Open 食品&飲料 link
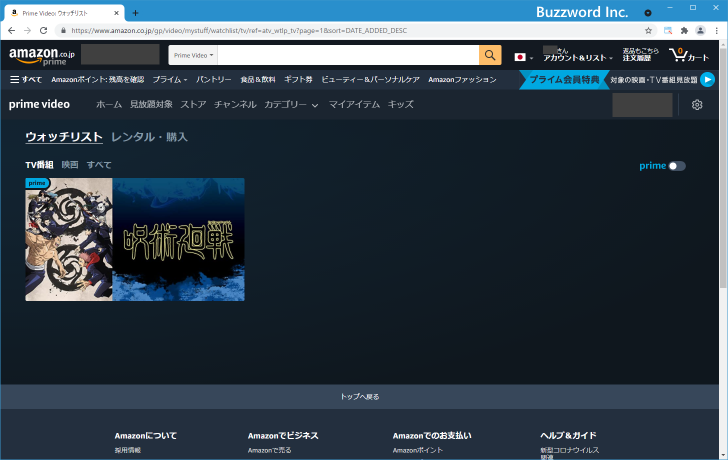This screenshot has height=460, width=728. point(258,80)
